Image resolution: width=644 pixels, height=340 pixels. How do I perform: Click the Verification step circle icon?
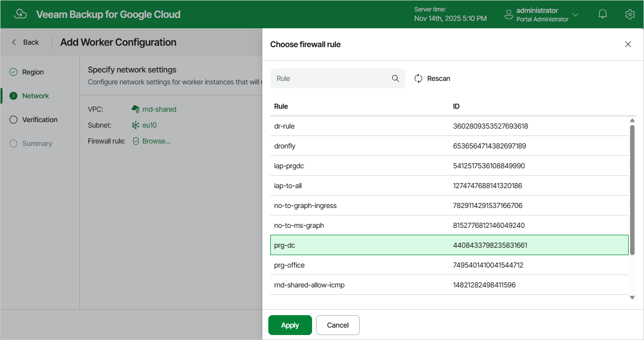(x=13, y=120)
